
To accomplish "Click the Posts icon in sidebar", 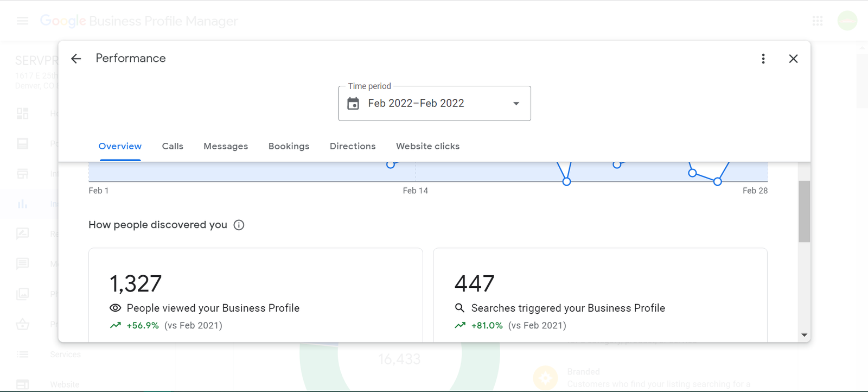I will (x=22, y=143).
